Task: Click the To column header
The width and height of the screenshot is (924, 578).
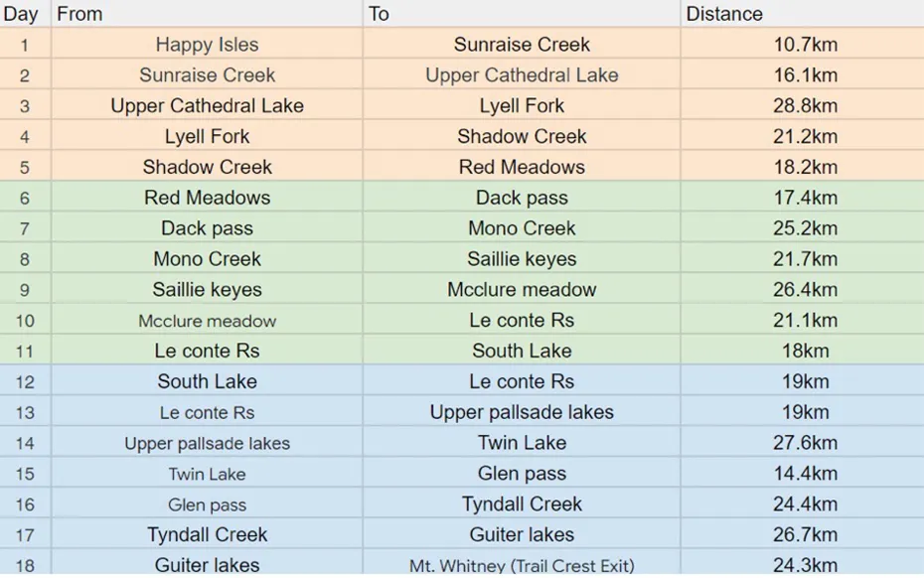Action: (x=379, y=14)
